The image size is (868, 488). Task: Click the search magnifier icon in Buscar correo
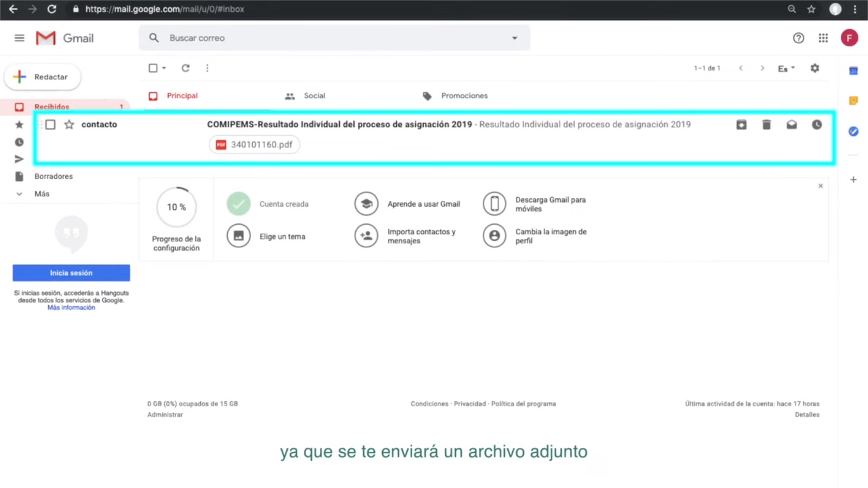click(154, 38)
